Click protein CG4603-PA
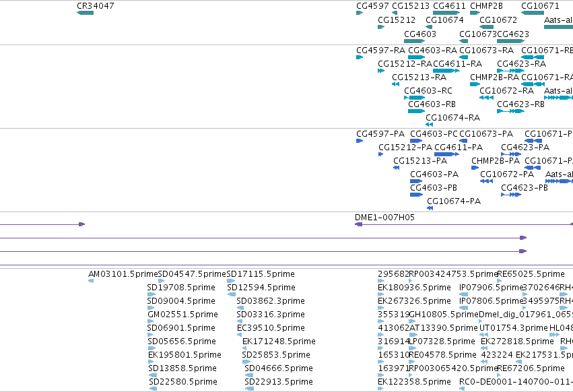Image resolution: width=573 pixels, height=392 pixels. 434,174
